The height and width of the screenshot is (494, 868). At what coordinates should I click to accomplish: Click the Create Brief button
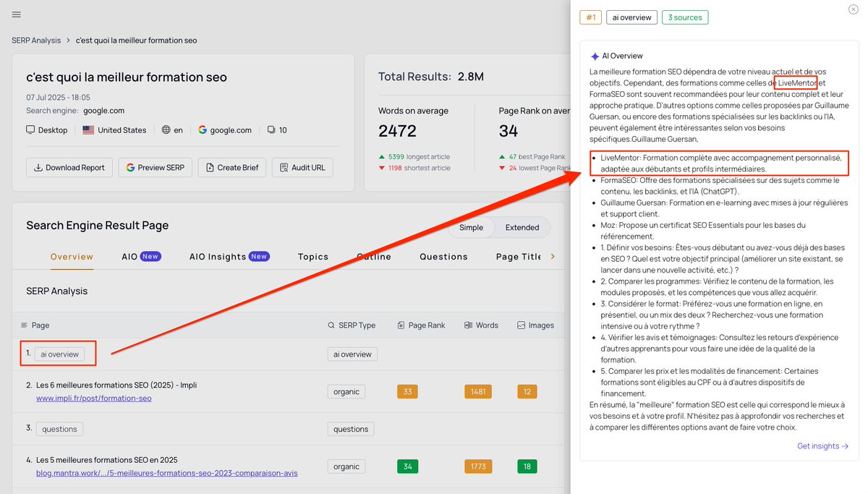232,167
